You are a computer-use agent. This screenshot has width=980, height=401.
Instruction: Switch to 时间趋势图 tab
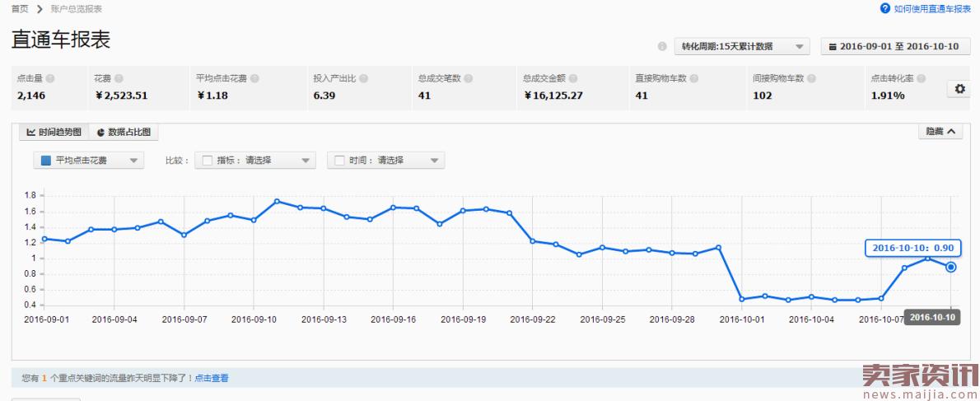[54, 132]
